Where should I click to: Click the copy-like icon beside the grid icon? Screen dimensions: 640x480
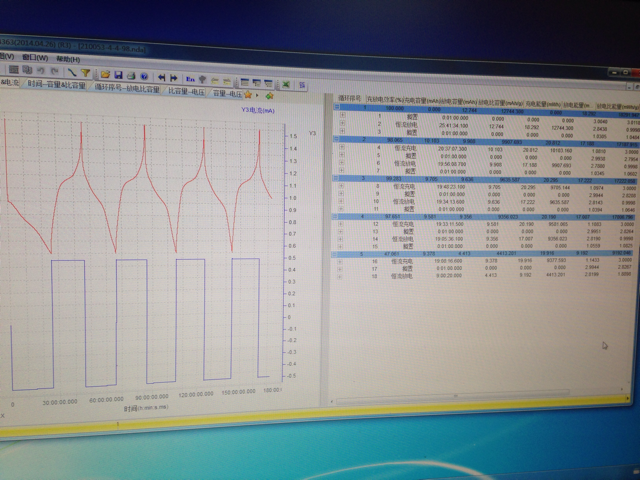[27, 70]
